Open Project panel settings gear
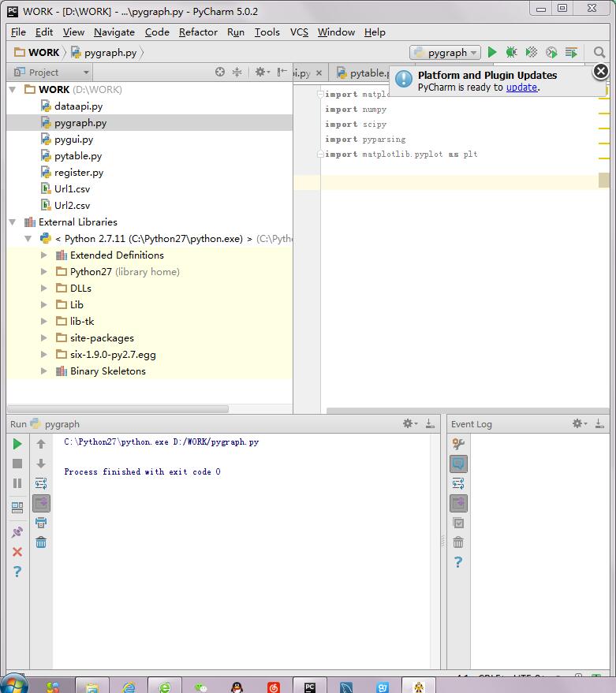This screenshot has height=693, width=616. (262, 72)
